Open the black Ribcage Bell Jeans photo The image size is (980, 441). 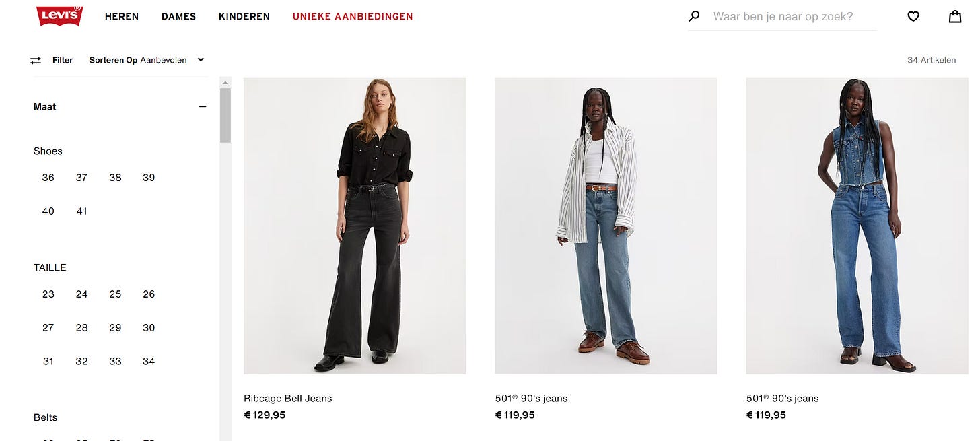click(x=355, y=226)
